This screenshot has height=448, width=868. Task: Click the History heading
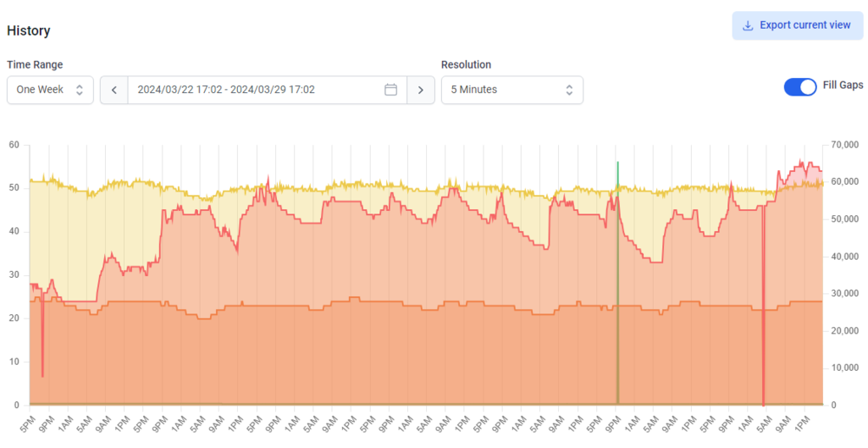pos(29,30)
